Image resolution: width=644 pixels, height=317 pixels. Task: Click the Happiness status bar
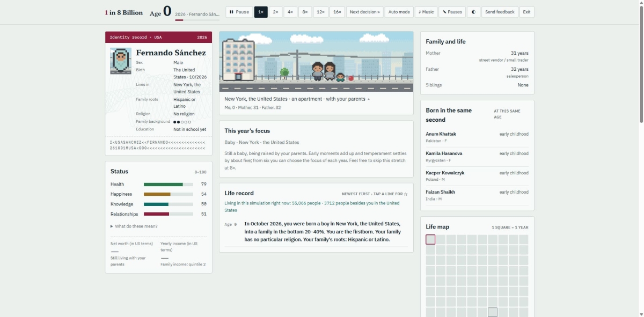click(169, 194)
